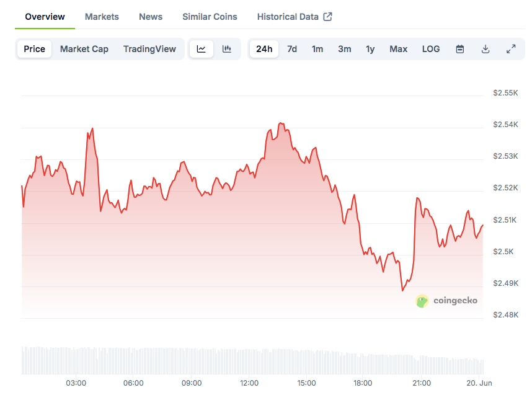Screen dimensions: 532x395
Task: Click the volume bars near 12:00
Action: 249,362
